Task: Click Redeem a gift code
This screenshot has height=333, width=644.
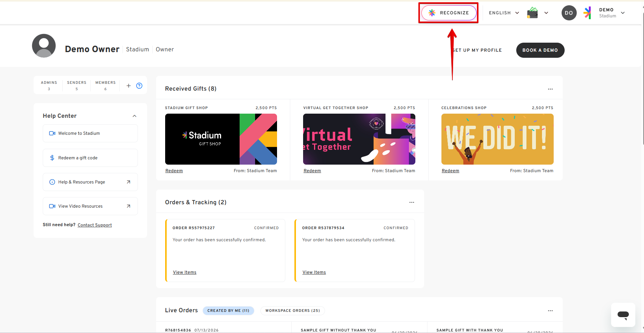Action: pos(90,158)
